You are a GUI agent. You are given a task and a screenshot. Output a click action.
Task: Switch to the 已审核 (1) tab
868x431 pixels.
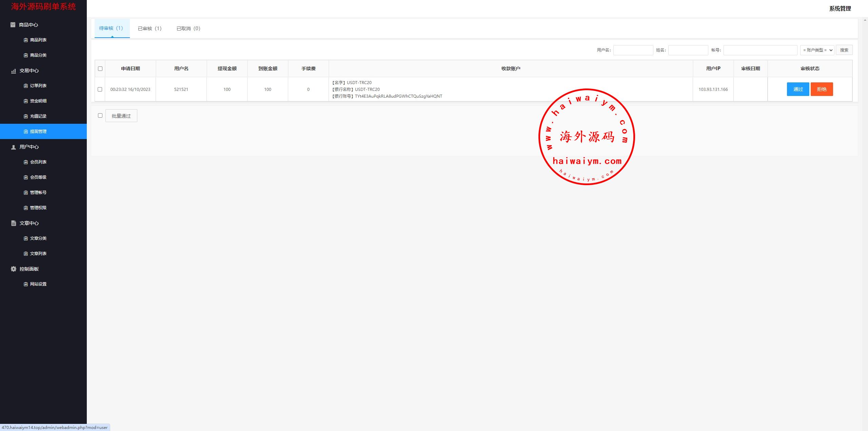point(150,28)
